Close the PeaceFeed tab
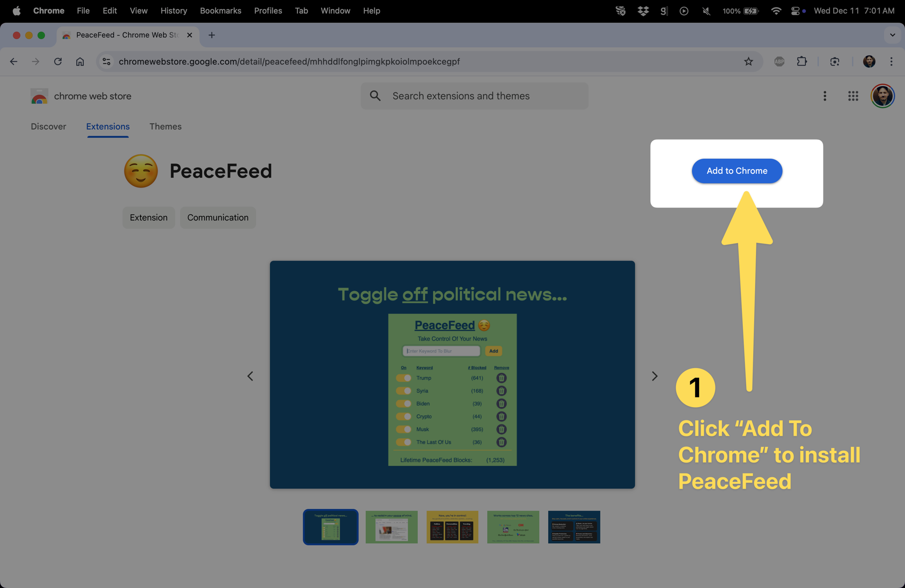 tap(189, 35)
